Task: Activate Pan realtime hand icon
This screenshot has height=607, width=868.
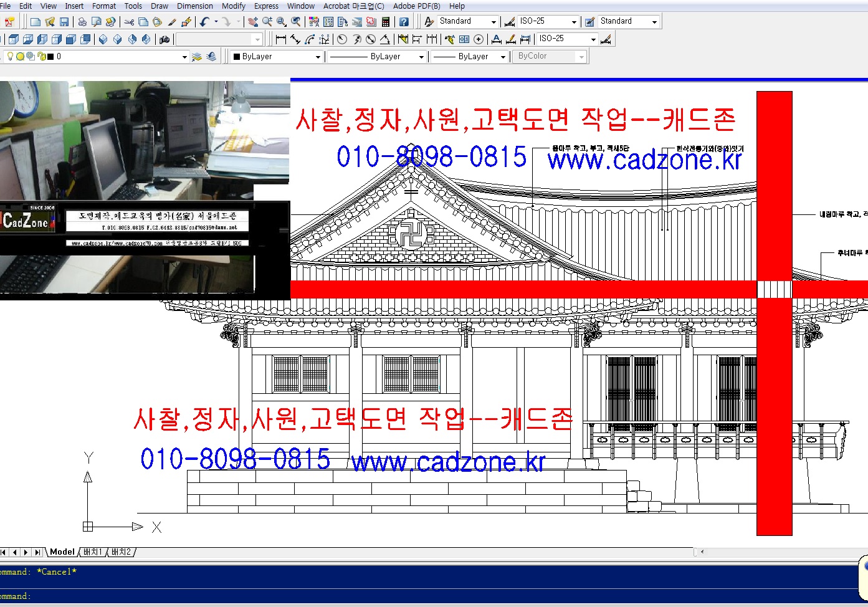Action: 253,22
